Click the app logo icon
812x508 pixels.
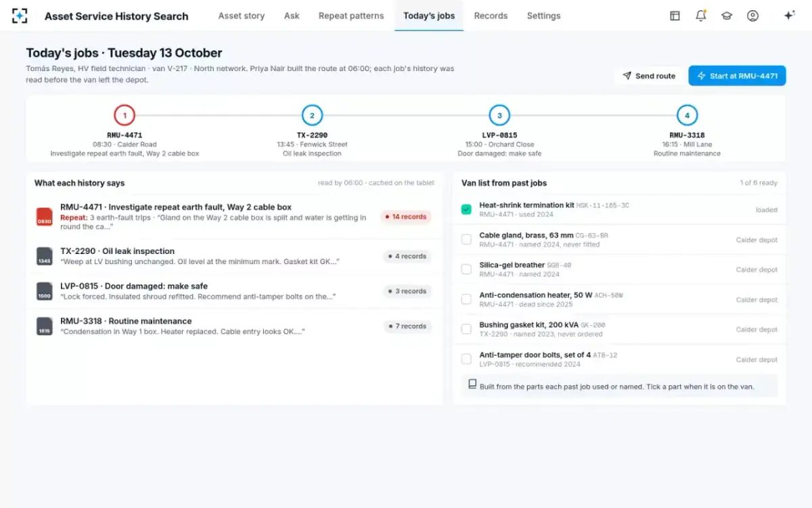click(20, 16)
